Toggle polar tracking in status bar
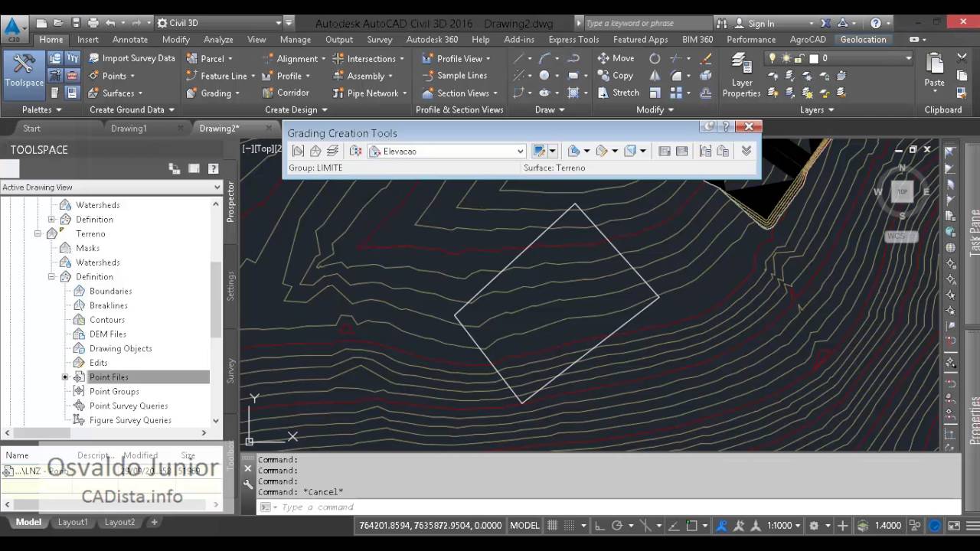The width and height of the screenshot is (980, 551). click(617, 526)
